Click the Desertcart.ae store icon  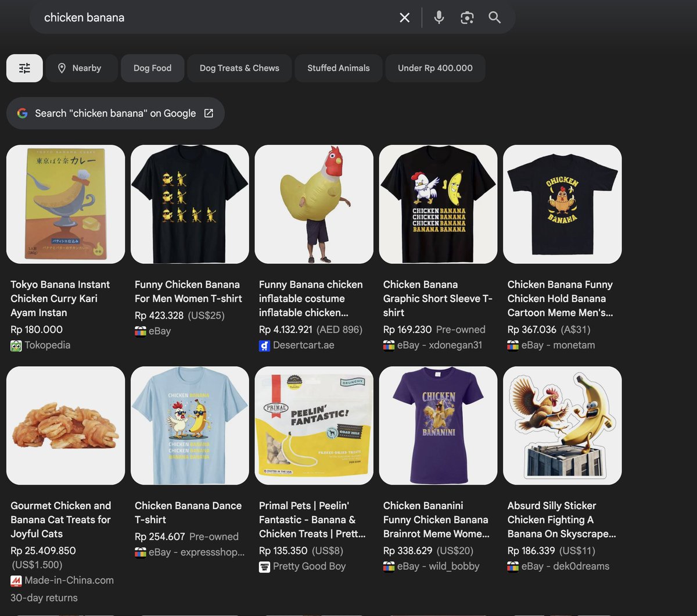pyautogui.click(x=265, y=345)
